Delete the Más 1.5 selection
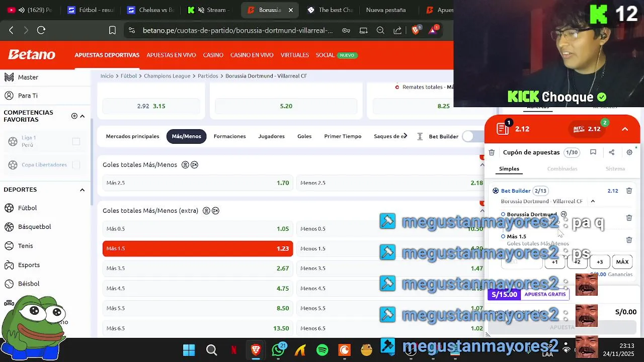Viewport: 644px width, 362px height. [x=629, y=240]
